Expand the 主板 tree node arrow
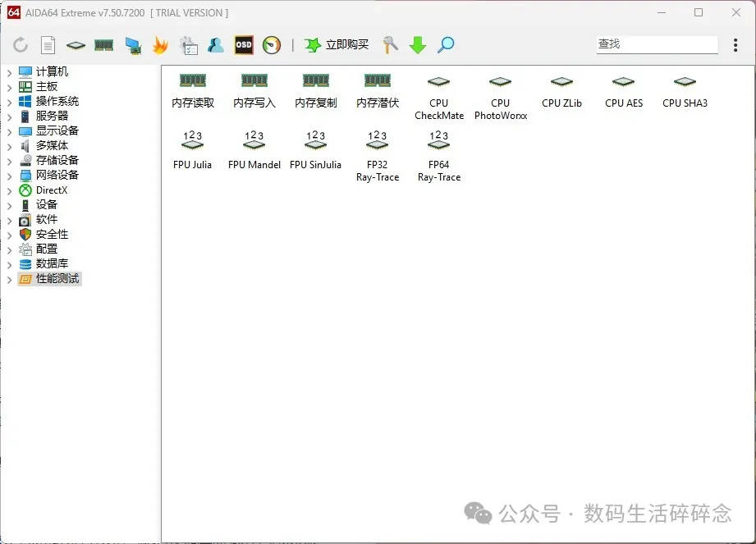Screen dimensions: 756x544 (x=9, y=88)
